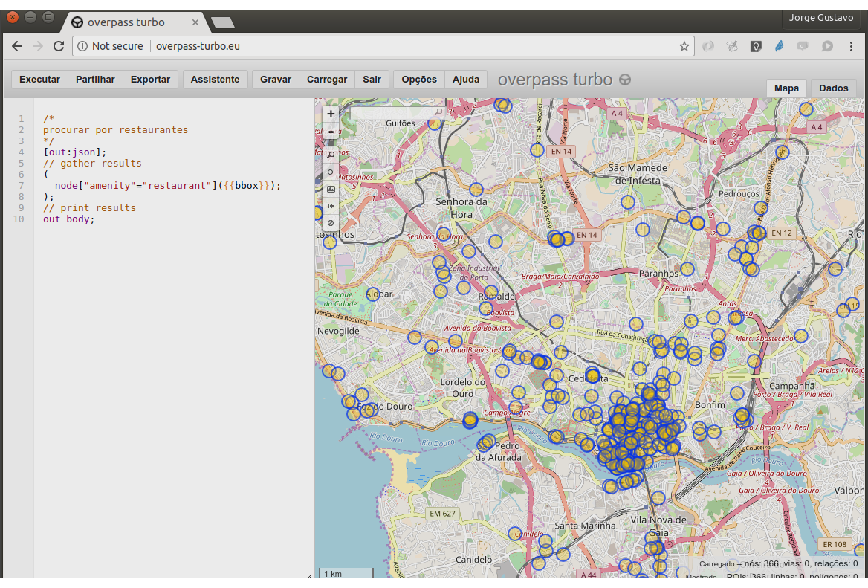
Task: Open the Assistente query wizard
Action: 215,80
